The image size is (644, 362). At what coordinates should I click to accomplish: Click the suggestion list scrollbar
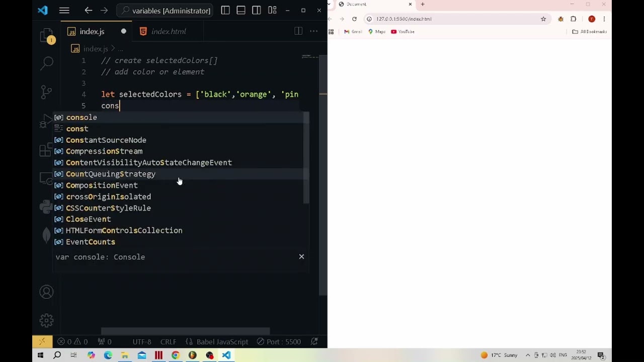click(x=306, y=158)
